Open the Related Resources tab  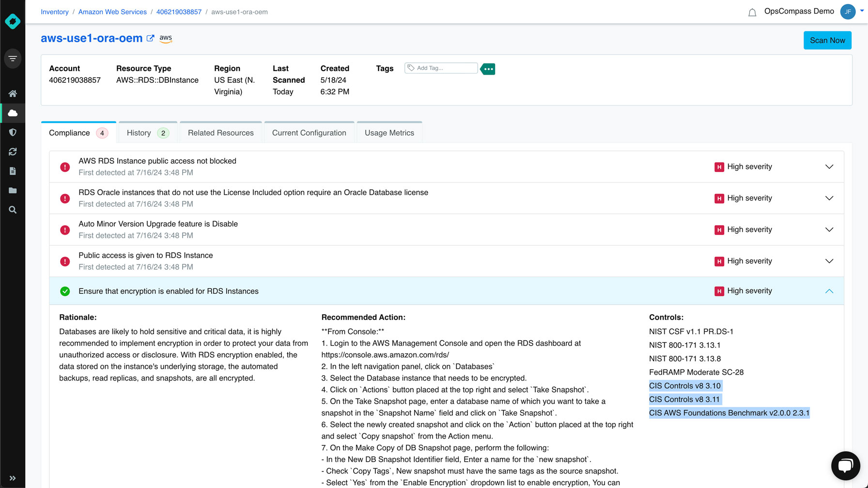pos(221,133)
